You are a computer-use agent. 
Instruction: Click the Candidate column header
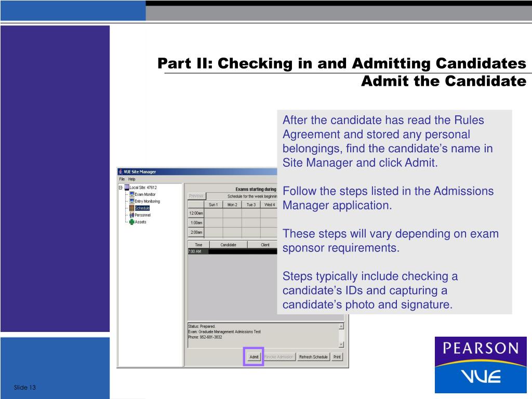[x=229, y=245]
